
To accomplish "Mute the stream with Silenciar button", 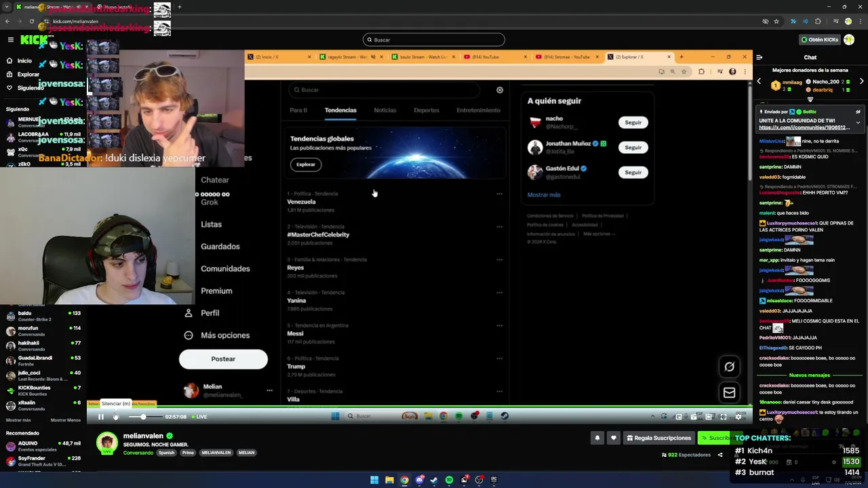I will [x=116, y=417].
